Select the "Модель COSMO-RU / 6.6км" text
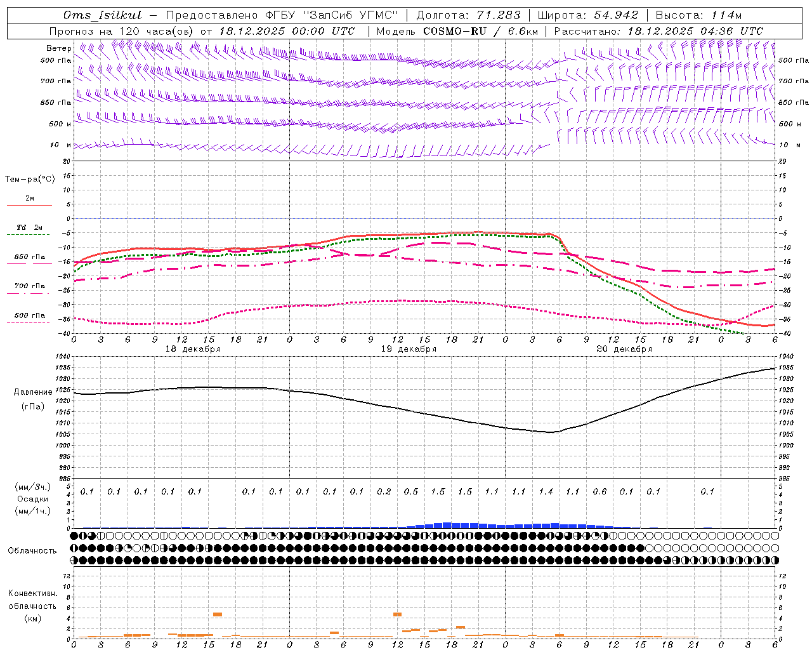Viewport: 812px width, 650px height. tap(457, 31)
